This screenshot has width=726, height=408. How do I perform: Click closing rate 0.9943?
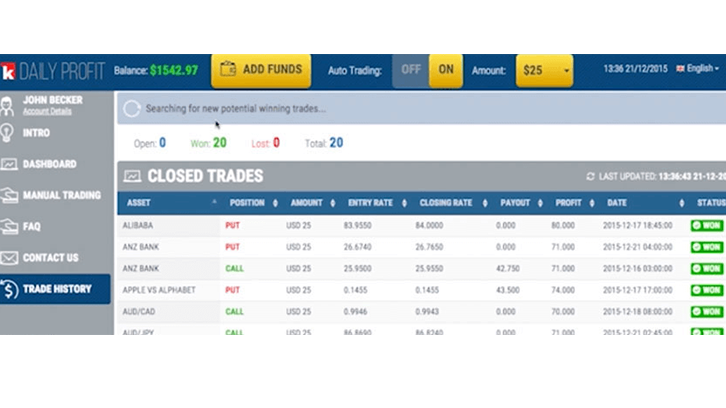pos(427,312)
